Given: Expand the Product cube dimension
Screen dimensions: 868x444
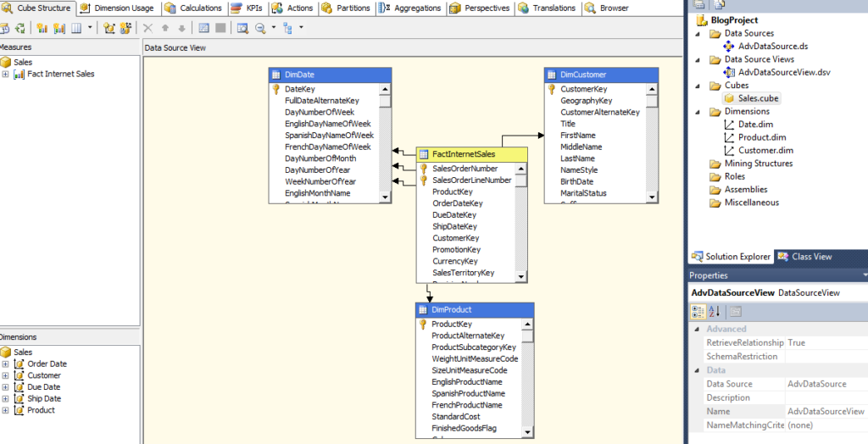Looking at the screenshot, I should pos(5,410).
